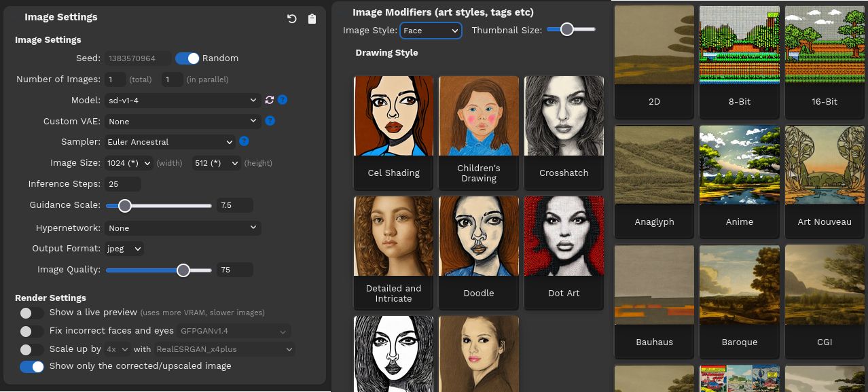Click the in parallel images field

[x=172, y=79]
